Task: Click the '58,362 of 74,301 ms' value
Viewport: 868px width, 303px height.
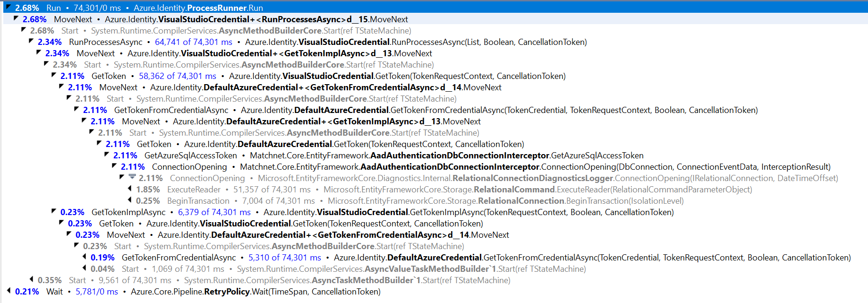Action: 178,76
